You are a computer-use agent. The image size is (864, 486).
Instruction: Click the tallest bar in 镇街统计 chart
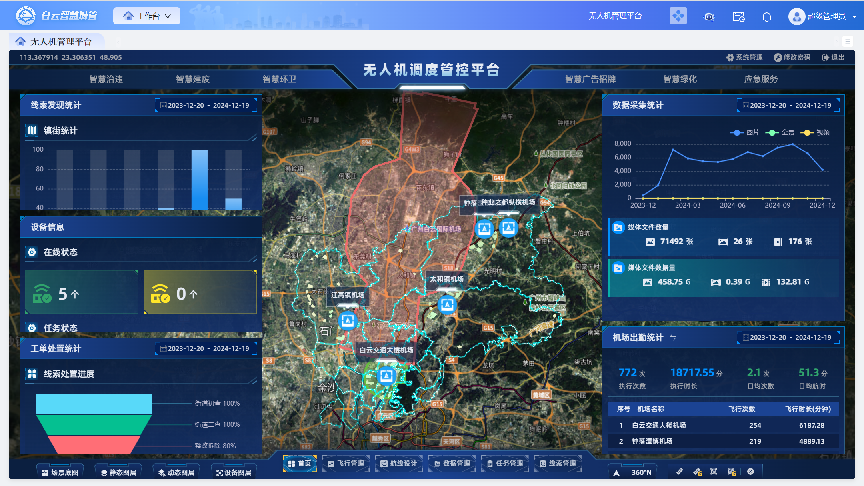coord(200,180)
